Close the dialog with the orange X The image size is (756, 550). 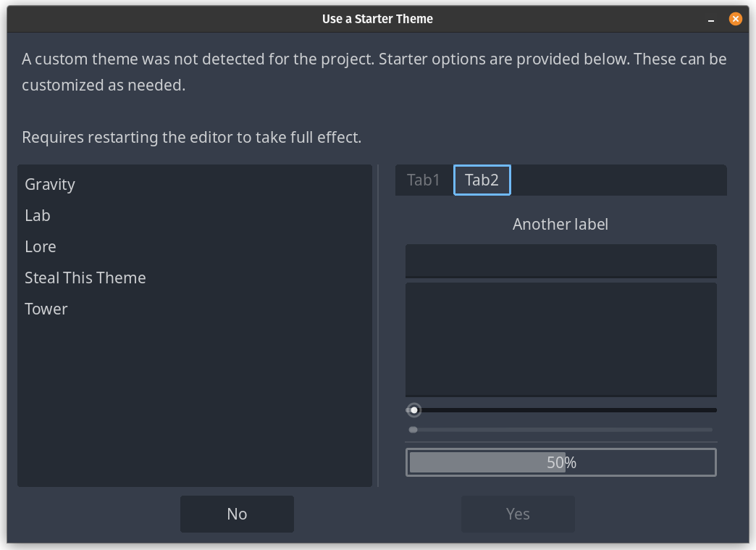(x=735, y=19)
